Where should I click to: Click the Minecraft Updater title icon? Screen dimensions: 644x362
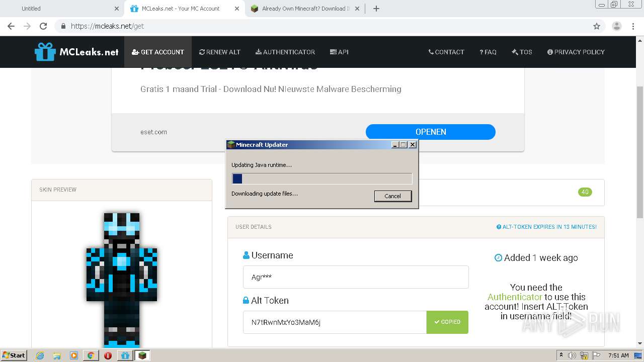click(x=231, y=145)
